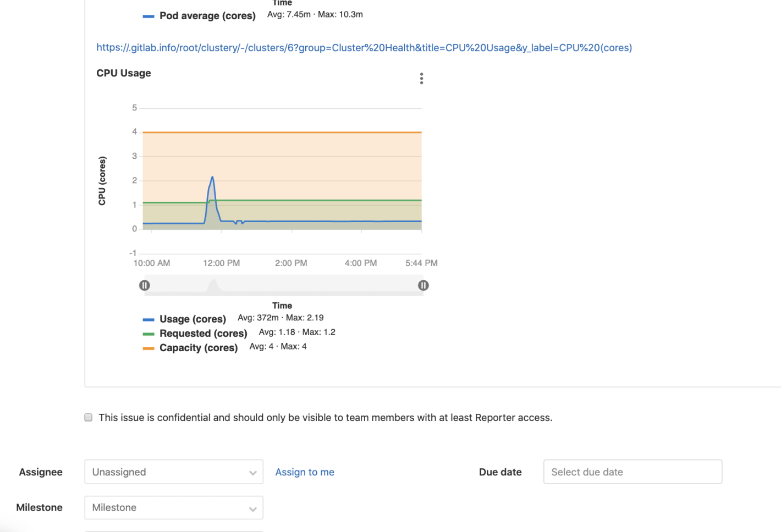Viewport: 781px width, 532px height.
Task: Toggle Usage (cores) via its legend marker
Action: coord(148,319)
